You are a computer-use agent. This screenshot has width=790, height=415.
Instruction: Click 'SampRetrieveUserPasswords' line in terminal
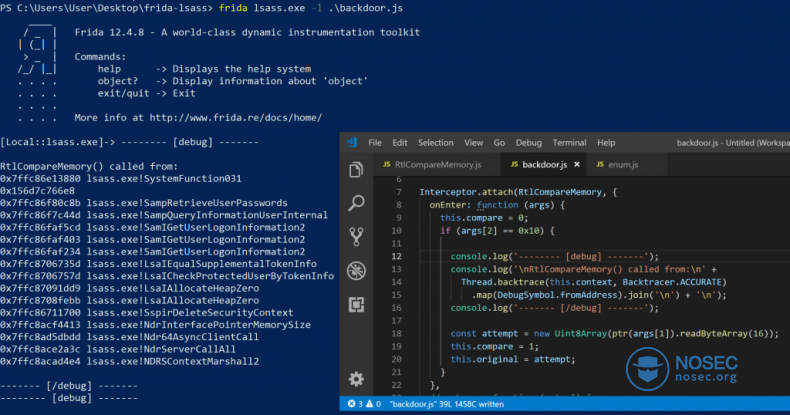pyautogui.click(x=144, y=203)
